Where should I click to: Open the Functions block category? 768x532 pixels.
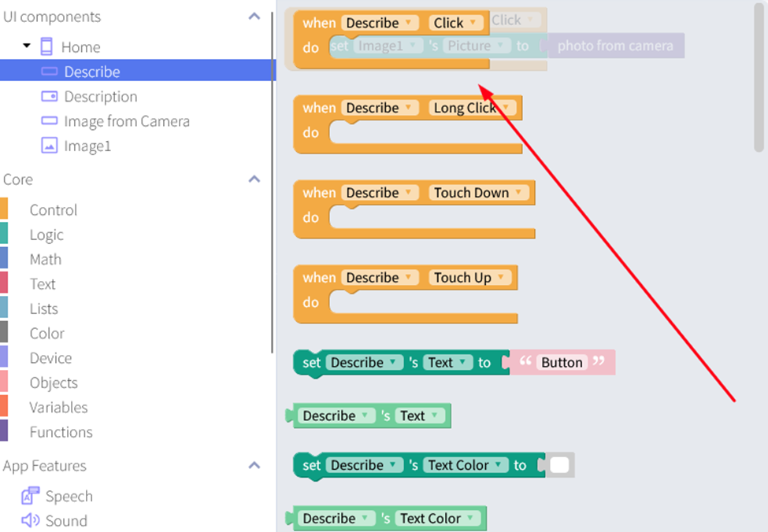(x=61, y=432)
